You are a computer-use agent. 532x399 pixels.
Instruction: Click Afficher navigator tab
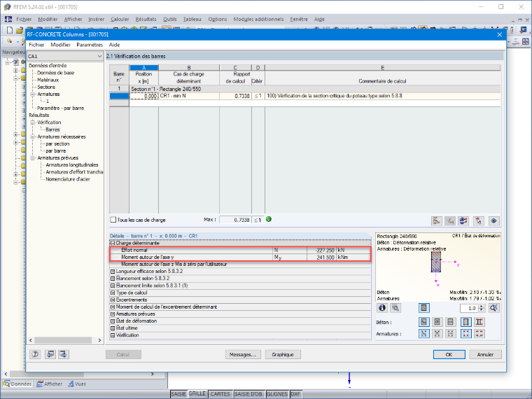click(x=50, y=384)
